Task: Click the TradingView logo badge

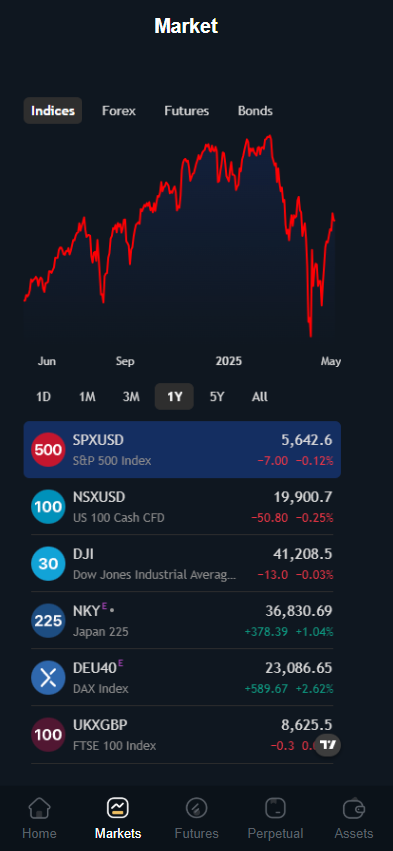Action: (328, 745)
